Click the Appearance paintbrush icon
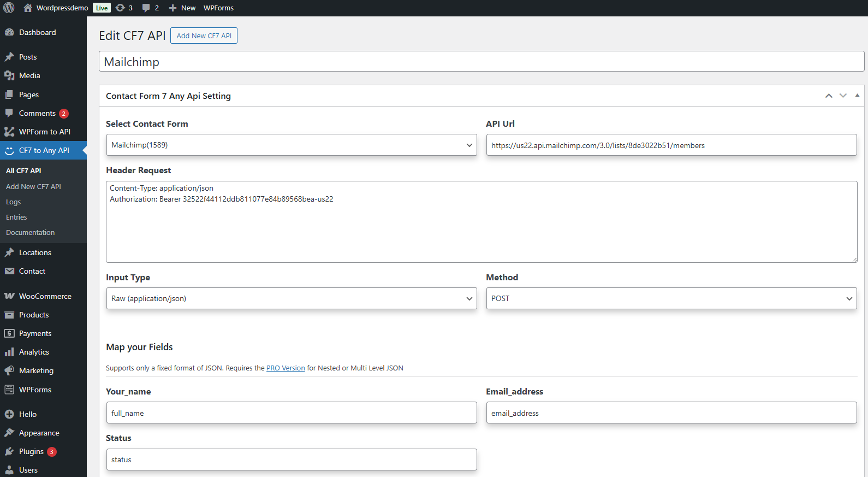The width and height of the screenshot is (868, 477). point(9,433)
